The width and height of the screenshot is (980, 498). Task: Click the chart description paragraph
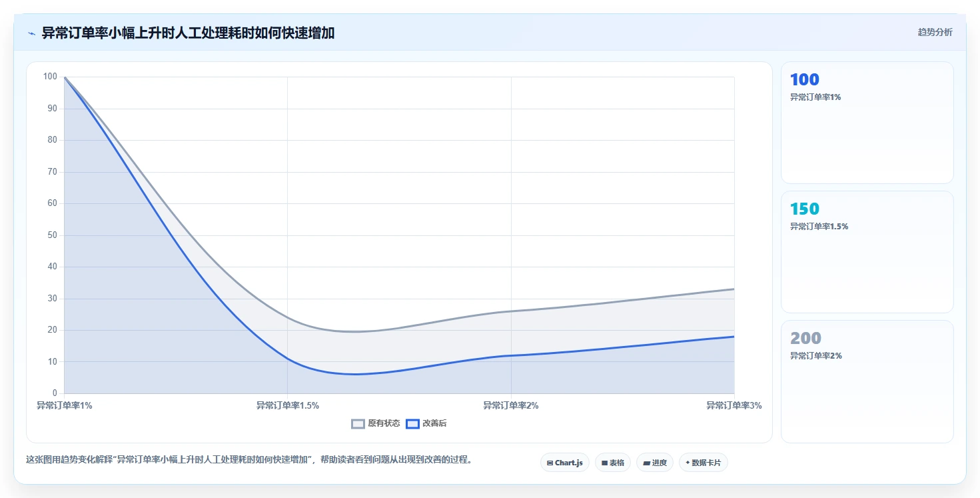pyautogui.click(x=248, y=459)
